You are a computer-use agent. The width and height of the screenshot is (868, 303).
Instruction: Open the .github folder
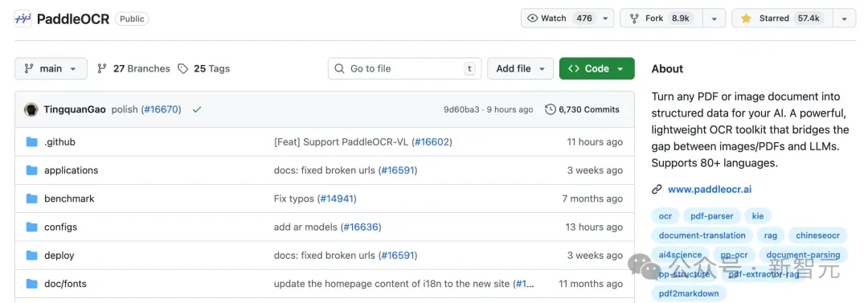(x=59, y=142)
